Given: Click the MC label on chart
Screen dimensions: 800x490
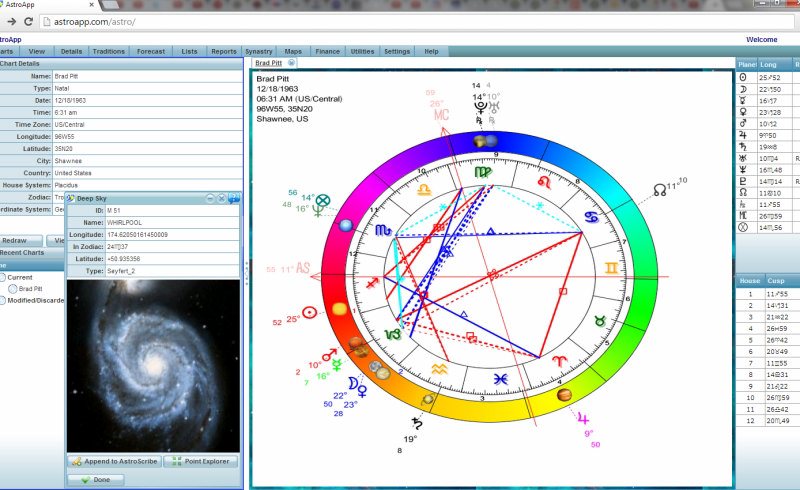Looking at the screenshot, I should 441,115.
